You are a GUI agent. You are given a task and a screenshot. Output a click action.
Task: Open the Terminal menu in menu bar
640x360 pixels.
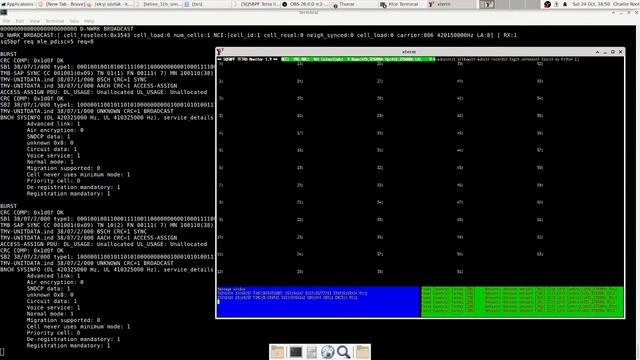[x=54, y=21]
